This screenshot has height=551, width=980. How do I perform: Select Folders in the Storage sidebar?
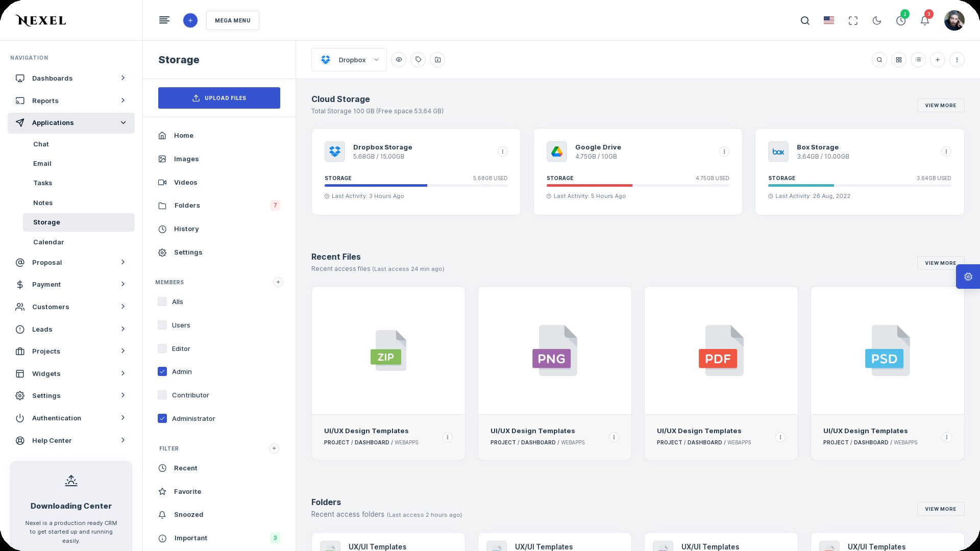coord(187,206)
